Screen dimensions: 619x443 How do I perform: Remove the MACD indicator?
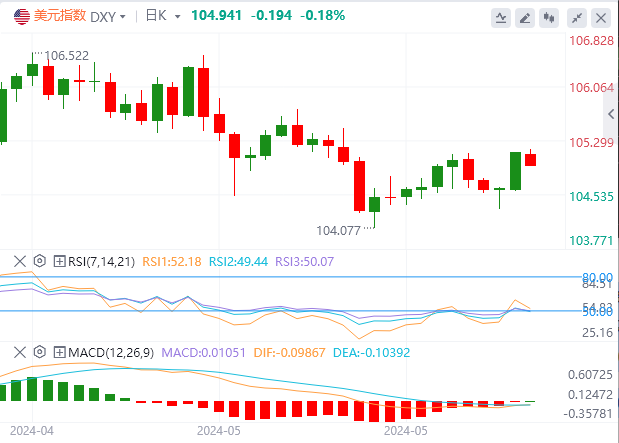[x=18, y=351]
